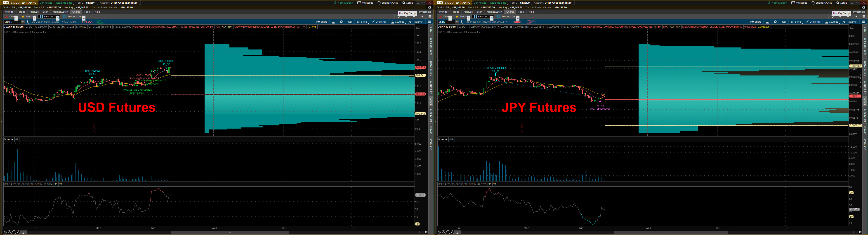The image size is (868, 235).
Task: Open the Drawings dropdown in USD Futures toolbar
Action: pyautogui.click(x=380, y=22)
